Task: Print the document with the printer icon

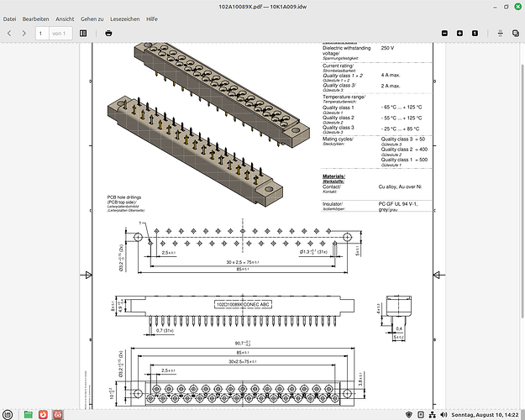Action: [108, 33]
